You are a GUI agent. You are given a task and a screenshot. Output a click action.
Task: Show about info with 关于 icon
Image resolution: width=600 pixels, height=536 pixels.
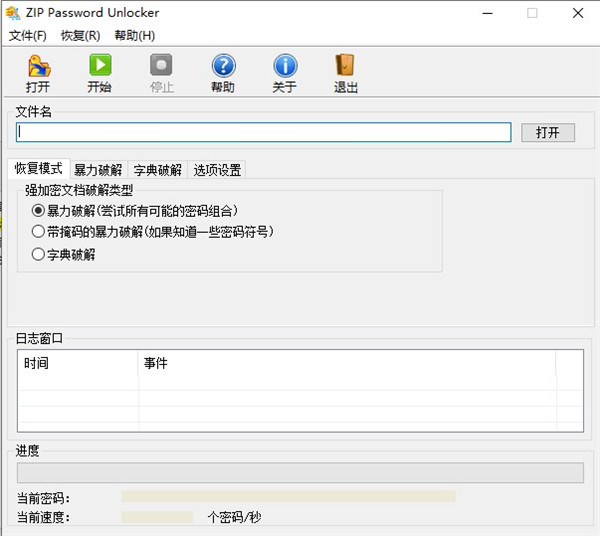(285, 65)
